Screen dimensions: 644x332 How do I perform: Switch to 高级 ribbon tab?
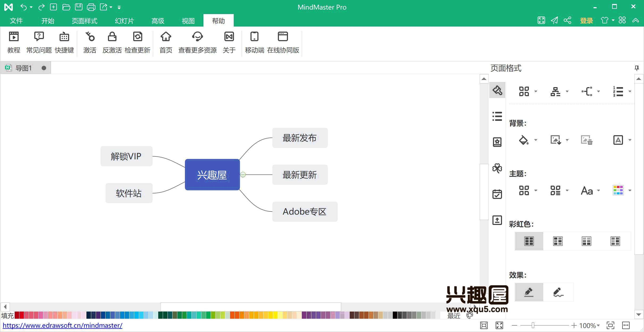tap(158, 21)
